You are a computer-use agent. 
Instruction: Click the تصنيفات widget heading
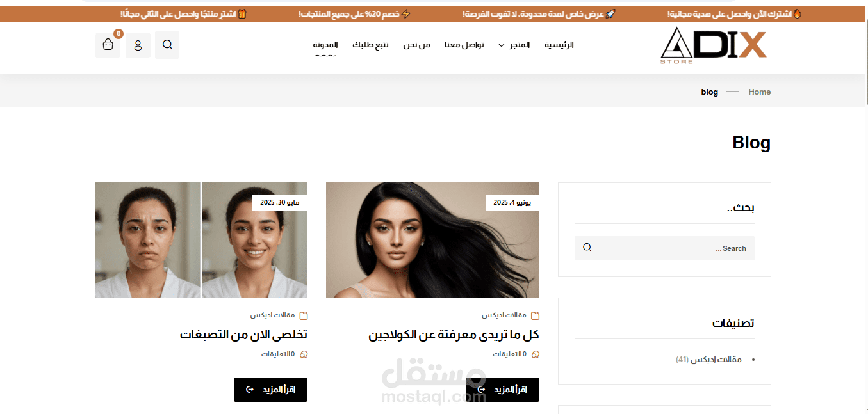click(x=733, y=323)
